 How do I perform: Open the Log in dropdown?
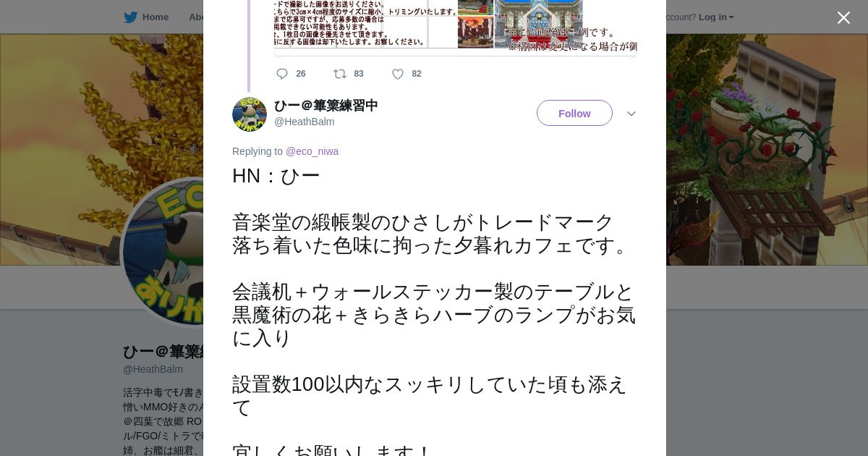[716, 17]
